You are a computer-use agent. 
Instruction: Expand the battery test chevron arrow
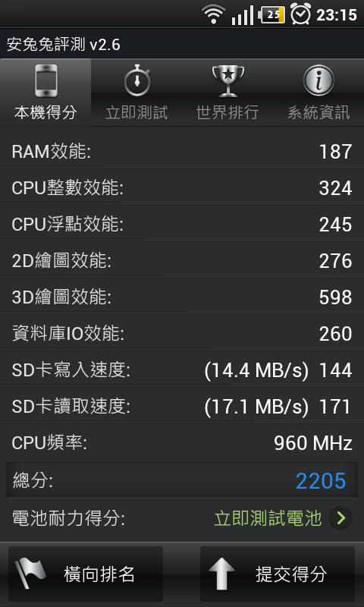(x=340, y=518)
